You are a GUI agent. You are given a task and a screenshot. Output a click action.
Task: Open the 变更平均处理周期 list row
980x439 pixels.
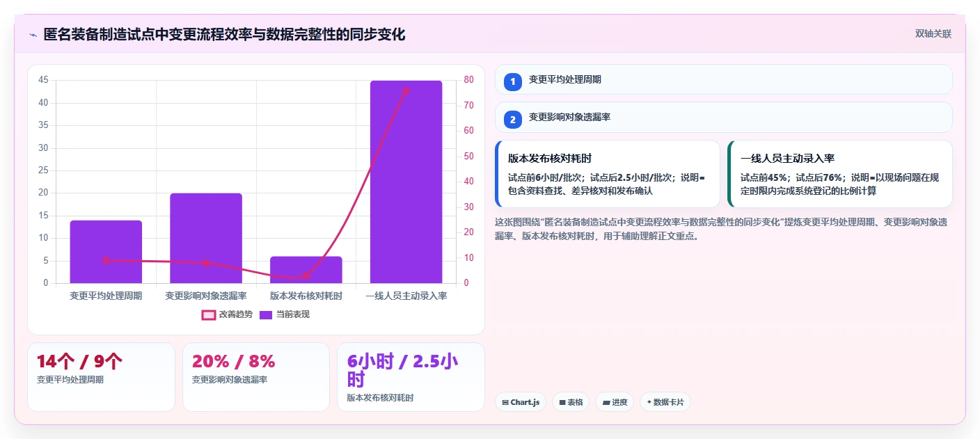click(x=723, y=79)
